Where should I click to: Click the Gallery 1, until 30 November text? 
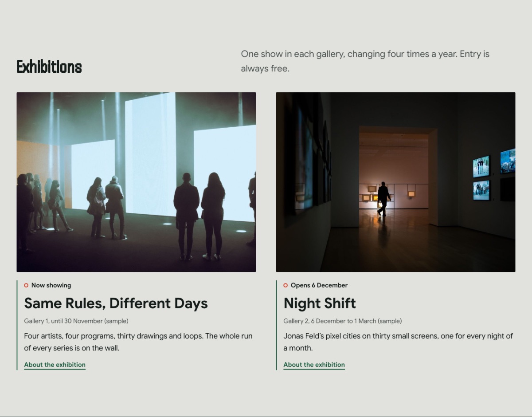(x=76, y=321)
